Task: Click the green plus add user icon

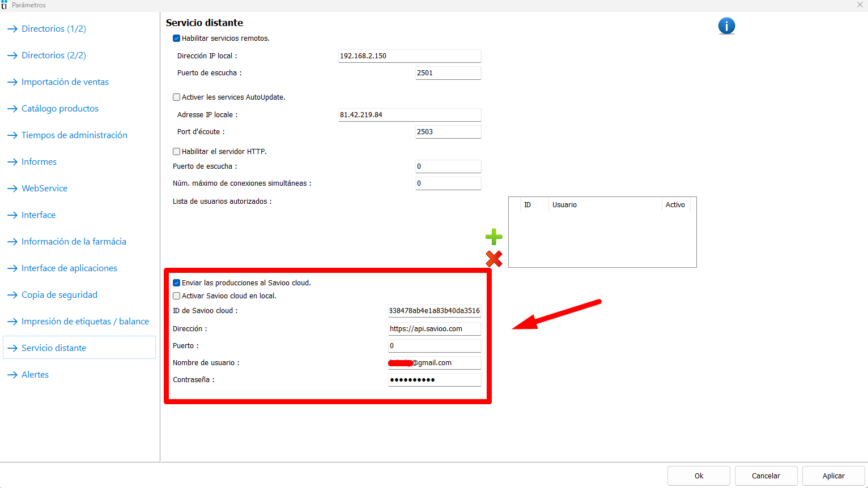Action: point(493,237)
